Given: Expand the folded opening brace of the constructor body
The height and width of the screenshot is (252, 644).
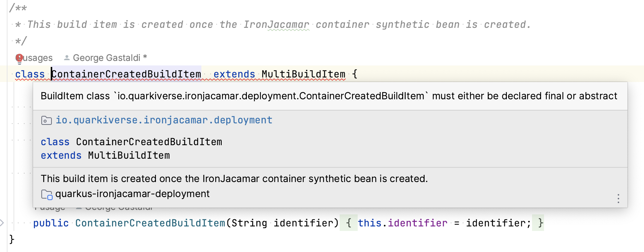Looking at the screenshot, I should (349, 223).
